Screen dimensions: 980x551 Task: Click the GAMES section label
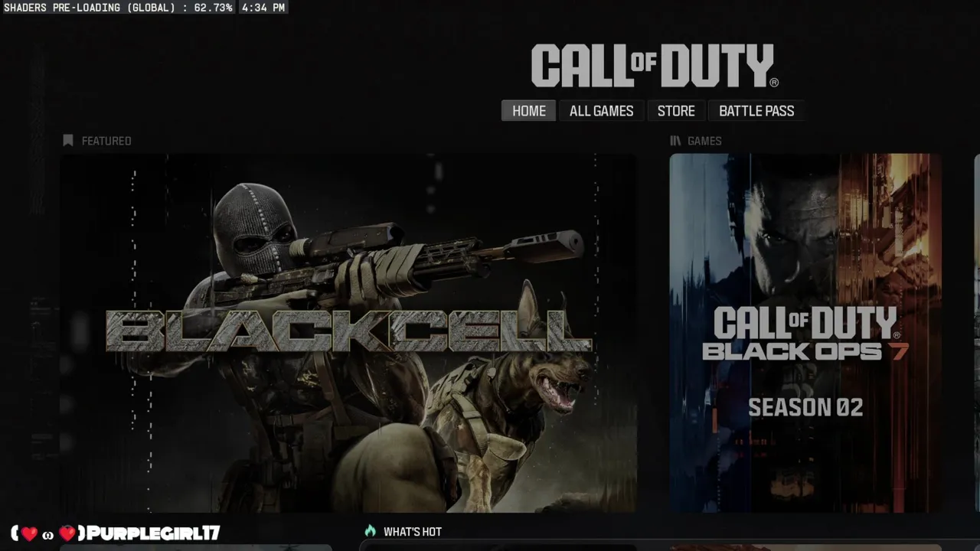pyautogui.click(x=704, y=141)
